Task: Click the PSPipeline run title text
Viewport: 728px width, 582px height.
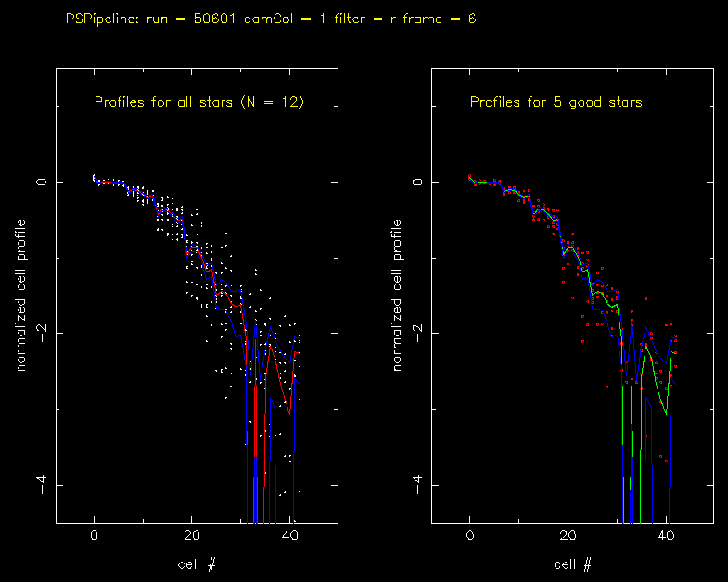Action: 272,19
